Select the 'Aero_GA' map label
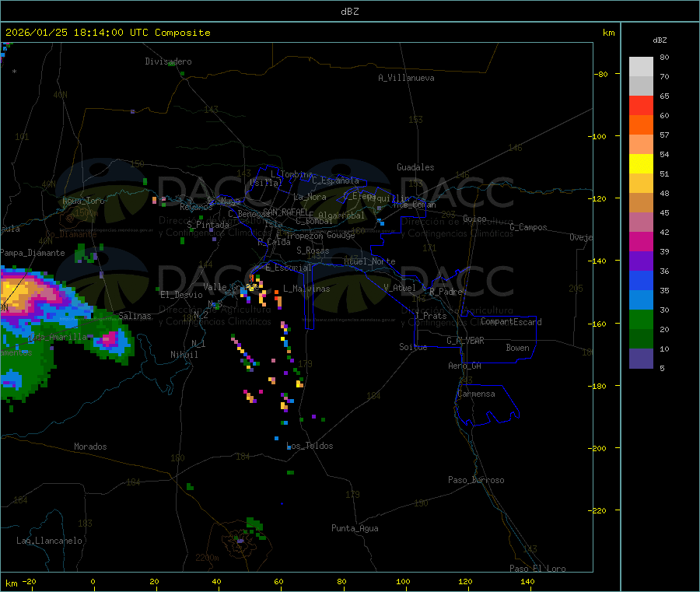 pos(465,366)
